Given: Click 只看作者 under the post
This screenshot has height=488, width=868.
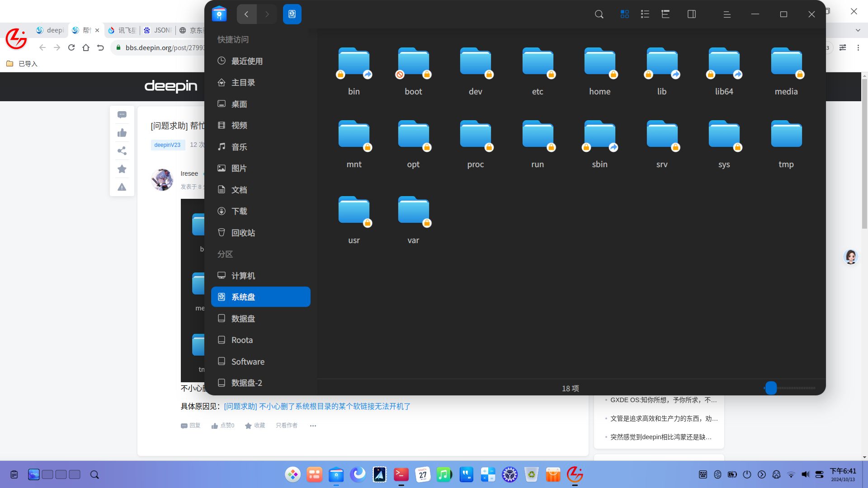Looking at the screenshot, I should [287, 426].
